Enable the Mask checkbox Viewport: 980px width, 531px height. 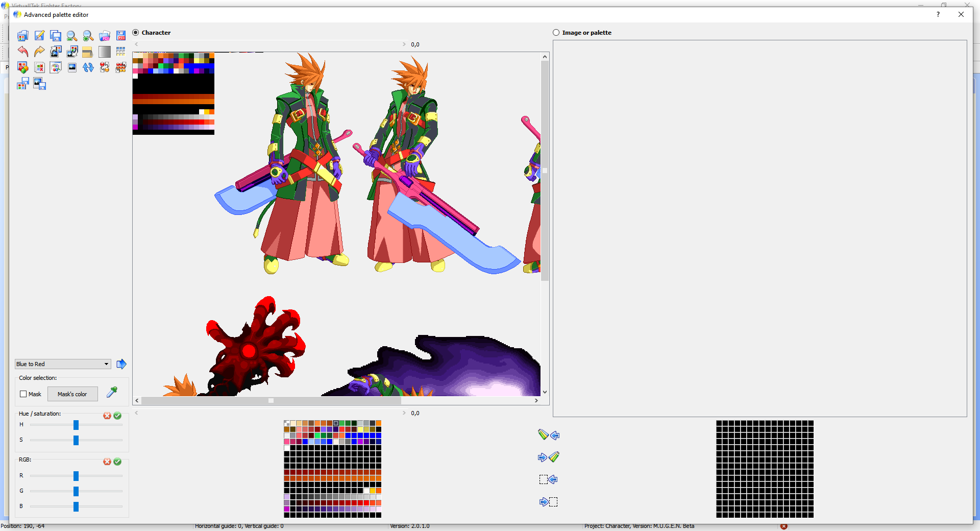23,394
